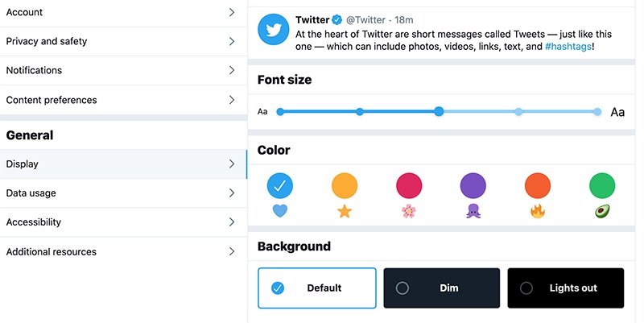Go to Data usage settings
This screenshot has width=644, height=323.
[x=121, y=193]
